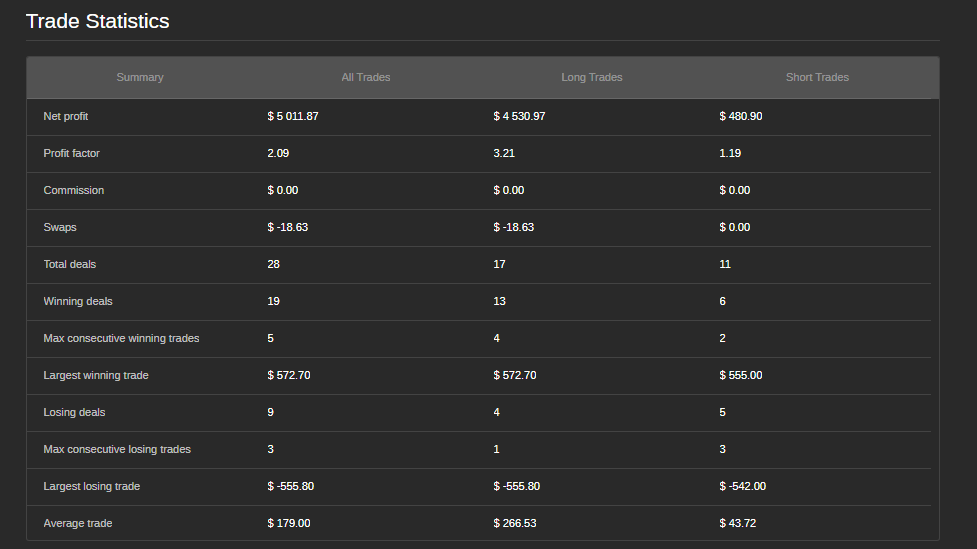
Task: Select the Swaps row label
Action: click(60, 227)
